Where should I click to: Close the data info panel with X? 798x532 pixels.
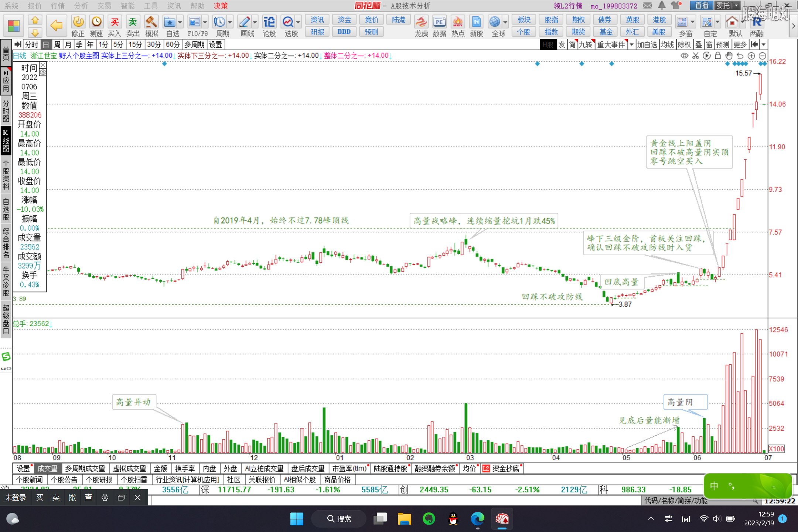tap(43, 65)
